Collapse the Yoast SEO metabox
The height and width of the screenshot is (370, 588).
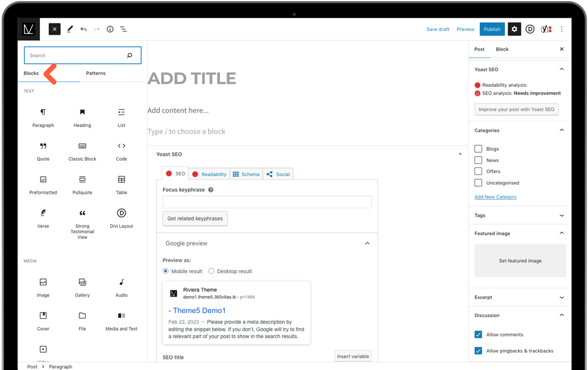(x=460, y=154)
